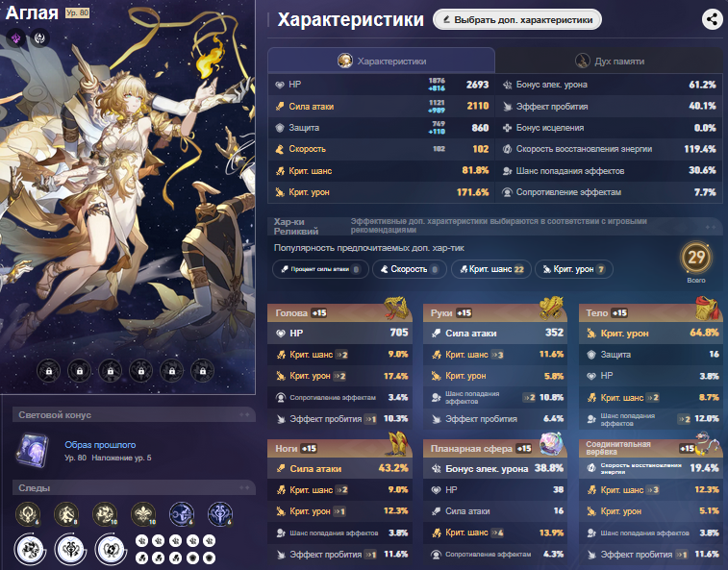The height and width of the screenshot is (570, 728).
Task: Expand the Следы section header
Action: 134,488
